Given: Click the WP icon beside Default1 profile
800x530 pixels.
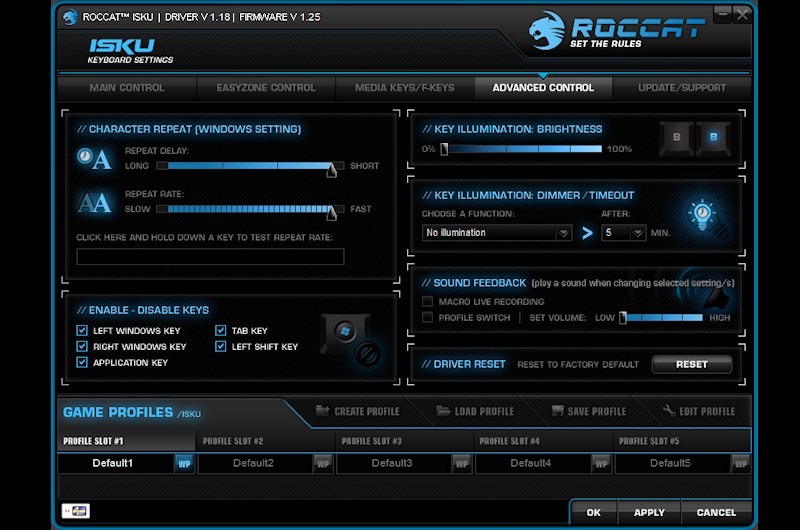Looking at the screenshot, I should (184, 463).
